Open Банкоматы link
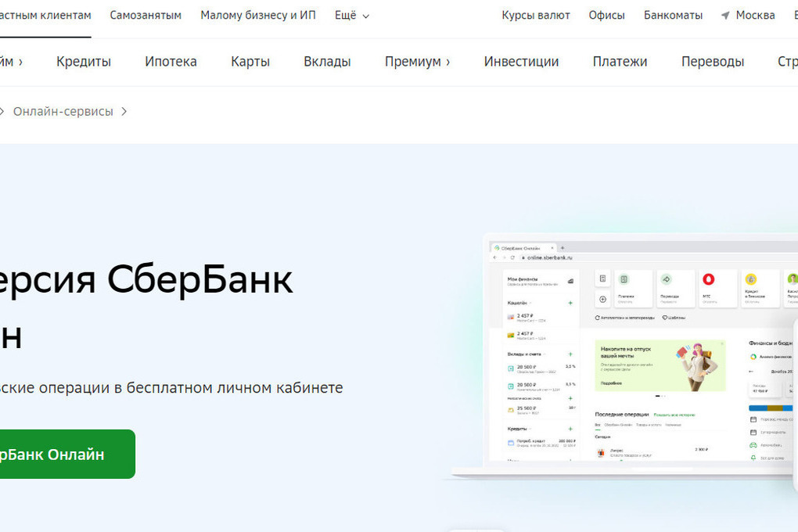Image resolution: width=798 pixels, height=532 pixels. 673,16
